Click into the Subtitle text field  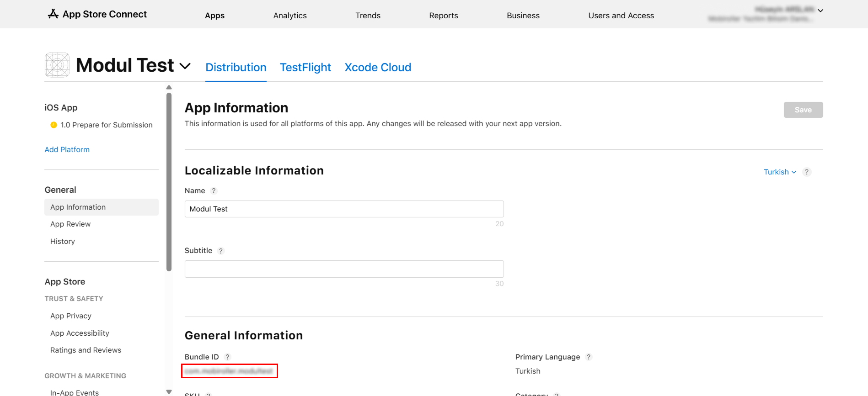pos(344,269)
